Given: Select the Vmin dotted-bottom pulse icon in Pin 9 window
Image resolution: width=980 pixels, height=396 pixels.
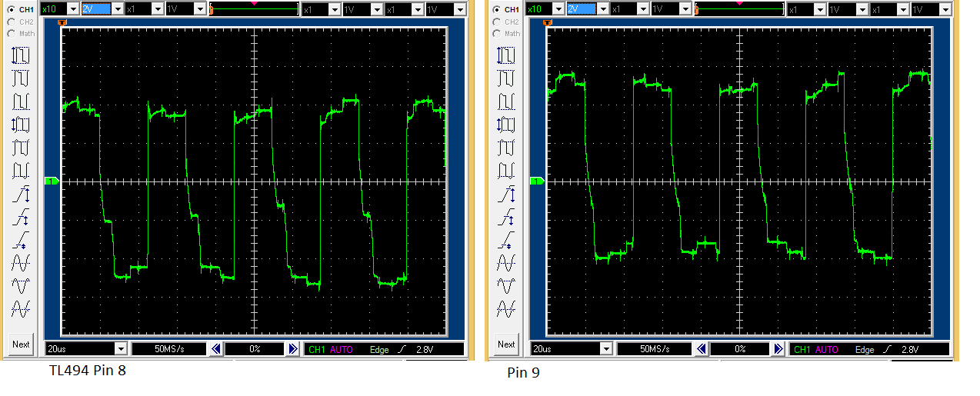Looking at the screenshot, I should point(505,101).
